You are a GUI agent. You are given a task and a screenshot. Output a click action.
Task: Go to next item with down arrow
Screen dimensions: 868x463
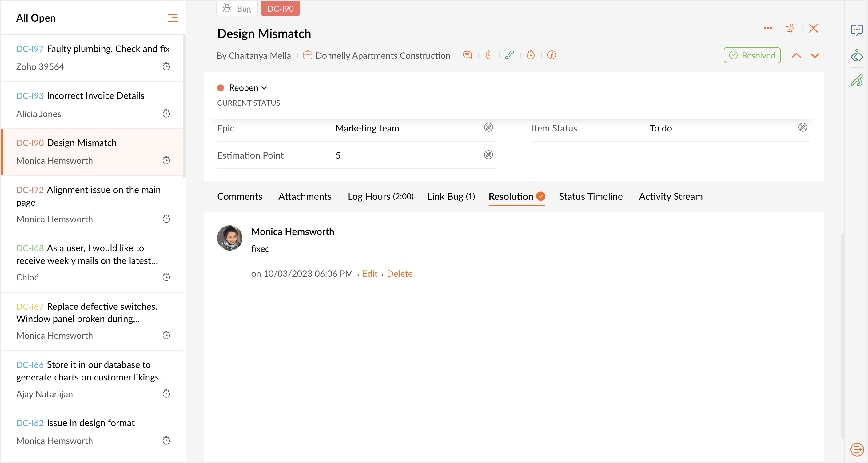(x=815, y=56)
